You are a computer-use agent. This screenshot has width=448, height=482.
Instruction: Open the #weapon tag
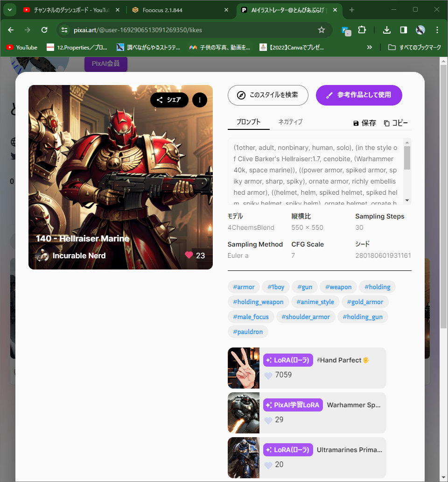[x=338, y=287]
